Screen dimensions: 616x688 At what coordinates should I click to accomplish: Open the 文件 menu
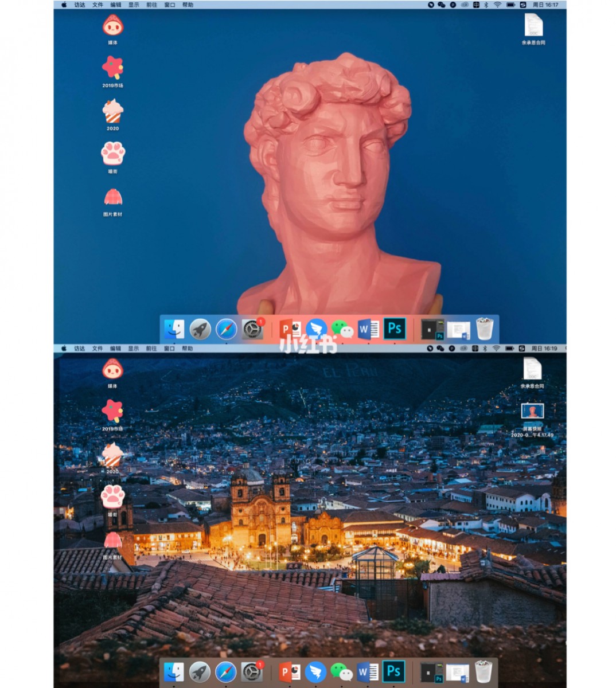click(98, 5)
